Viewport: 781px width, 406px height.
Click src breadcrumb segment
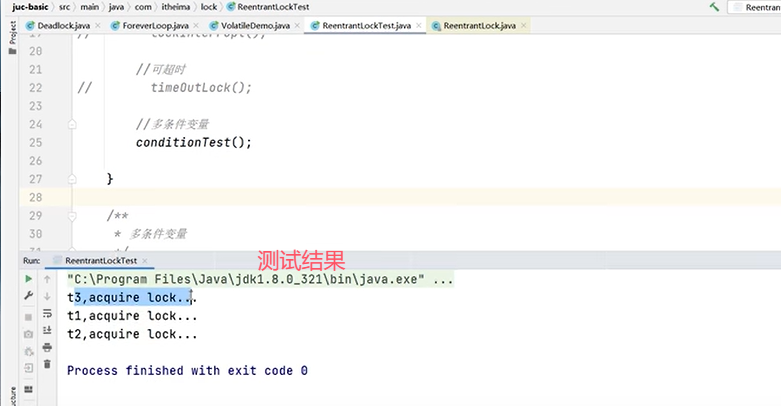(x=65, y=7)
